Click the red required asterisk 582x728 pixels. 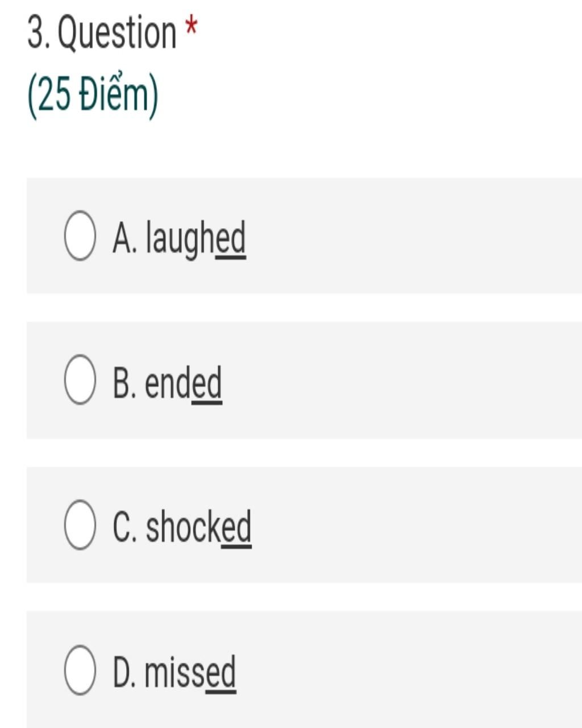click(x=192, y=28)
